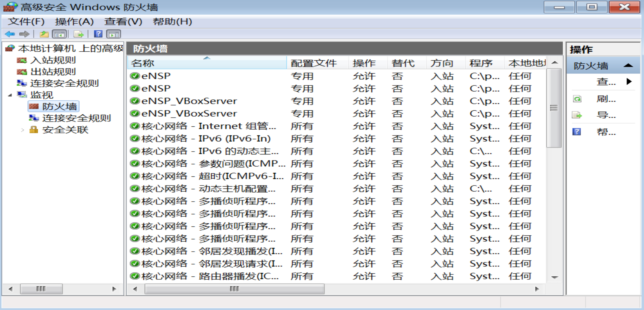Expand the 安全关联 tree node
The height and width of the screenshot is (310, 644).
(23, 130)
